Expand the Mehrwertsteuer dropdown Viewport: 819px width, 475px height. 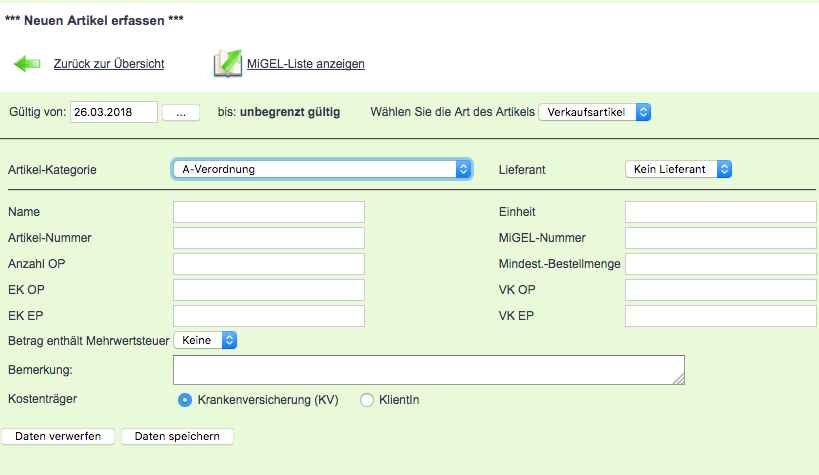205,340
